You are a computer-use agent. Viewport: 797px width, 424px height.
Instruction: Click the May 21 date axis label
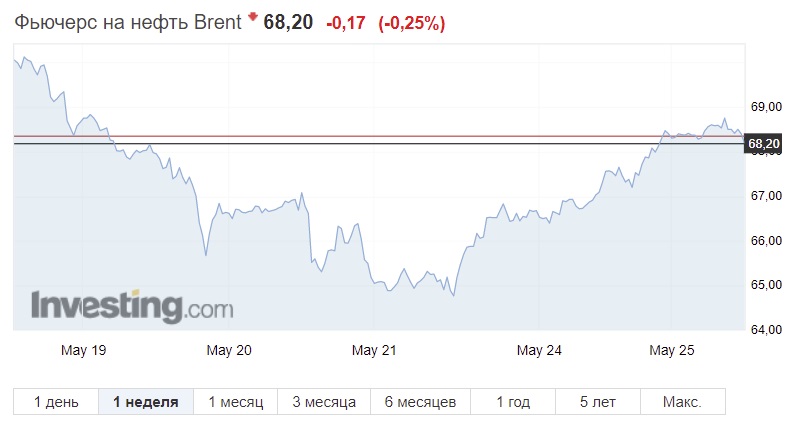click(x=374, y=350)
